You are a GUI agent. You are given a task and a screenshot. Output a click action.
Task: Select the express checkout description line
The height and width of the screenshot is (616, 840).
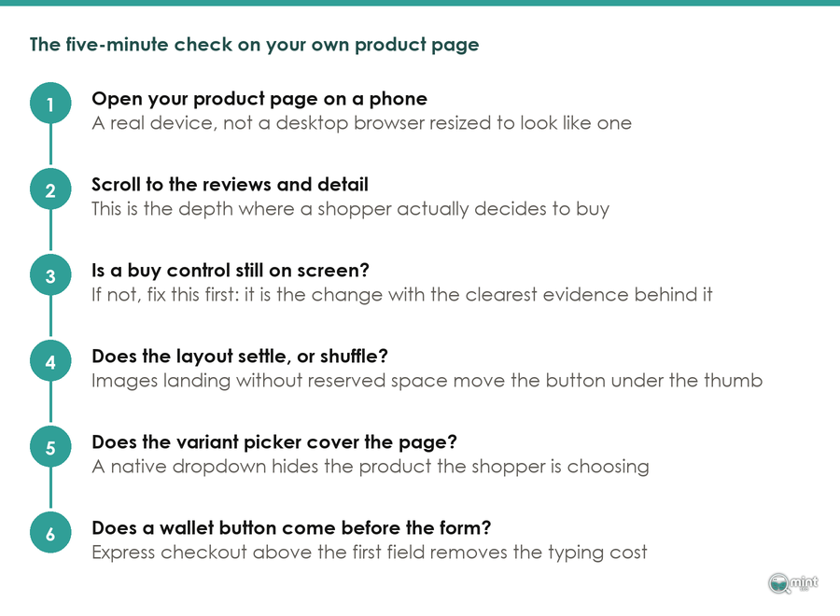pos(369,553)
